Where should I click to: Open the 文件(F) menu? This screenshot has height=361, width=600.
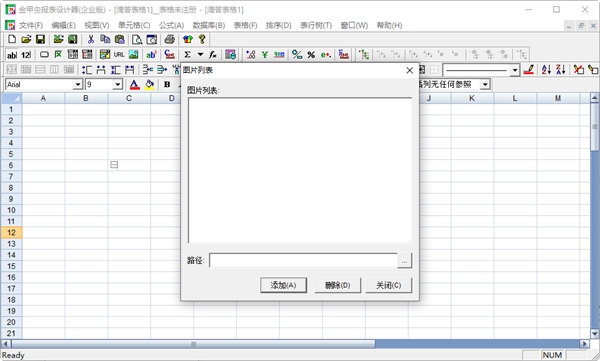click(x=31, y=25)
